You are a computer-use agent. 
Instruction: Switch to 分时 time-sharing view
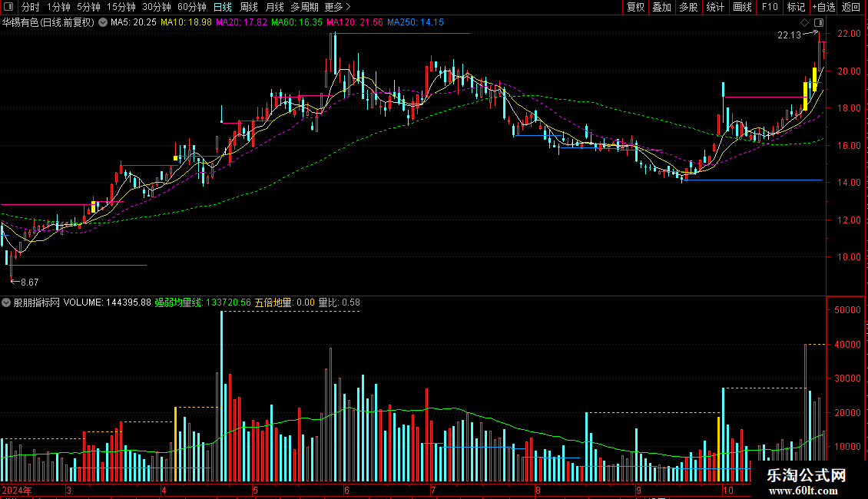tap(31, 7)
